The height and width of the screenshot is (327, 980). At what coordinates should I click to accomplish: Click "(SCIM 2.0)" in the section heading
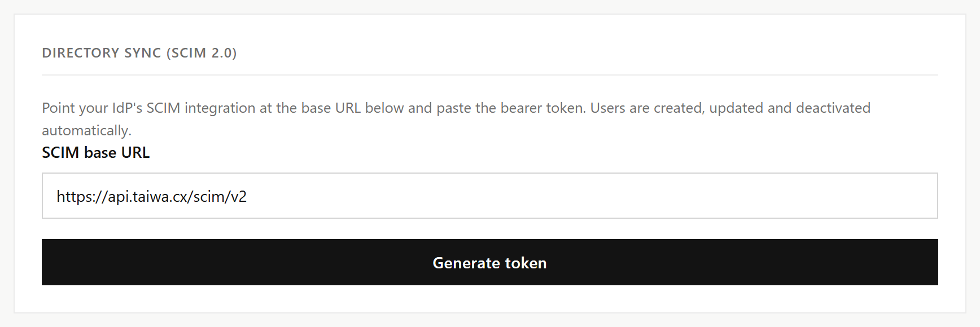click(202, 53)
